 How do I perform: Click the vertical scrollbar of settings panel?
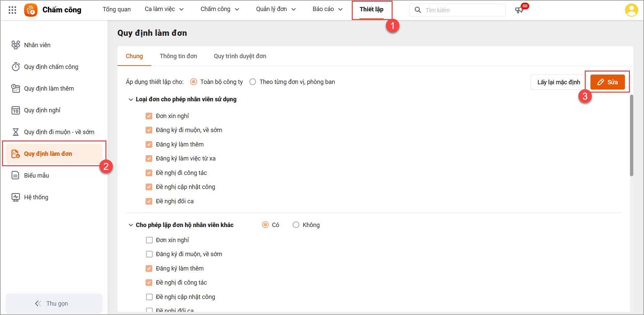click(632, 135)
